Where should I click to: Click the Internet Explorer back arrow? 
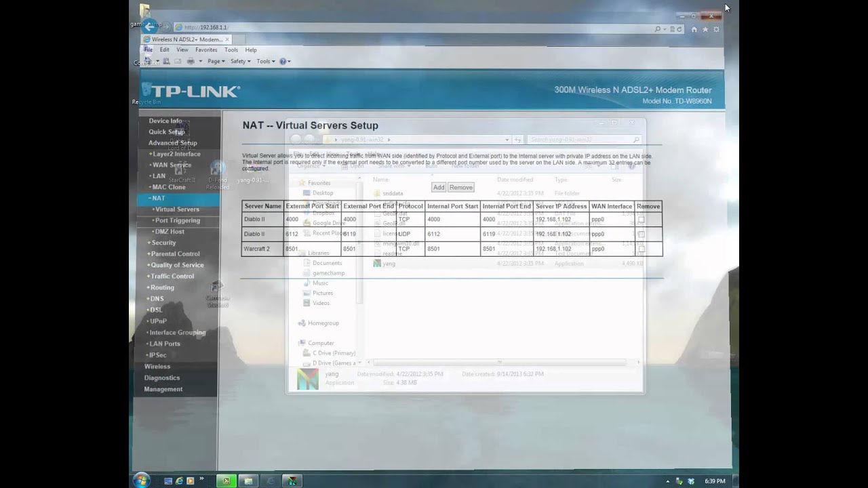point(151,27)
